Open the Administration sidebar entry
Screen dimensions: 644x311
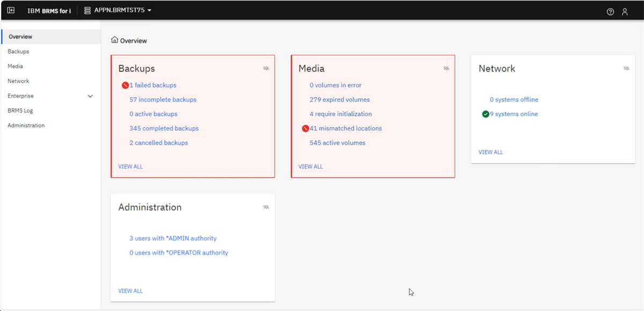click(x=25, y=125)
